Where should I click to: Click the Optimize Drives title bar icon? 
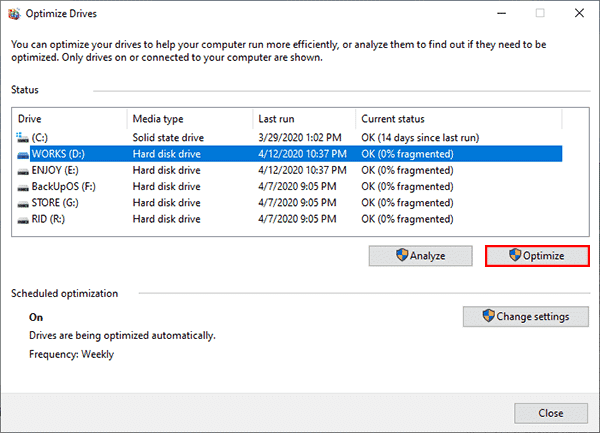pyautogui.click(x=14, y=14)
